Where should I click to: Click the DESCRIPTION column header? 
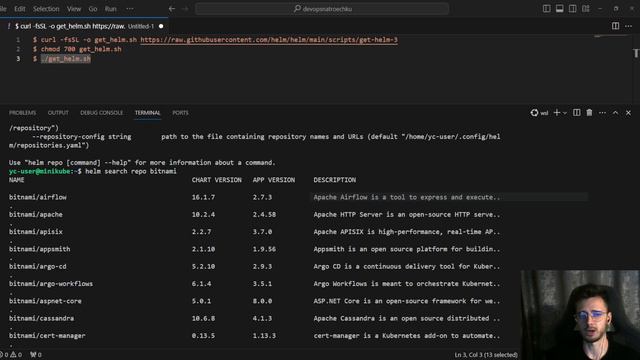coord(335,180)
